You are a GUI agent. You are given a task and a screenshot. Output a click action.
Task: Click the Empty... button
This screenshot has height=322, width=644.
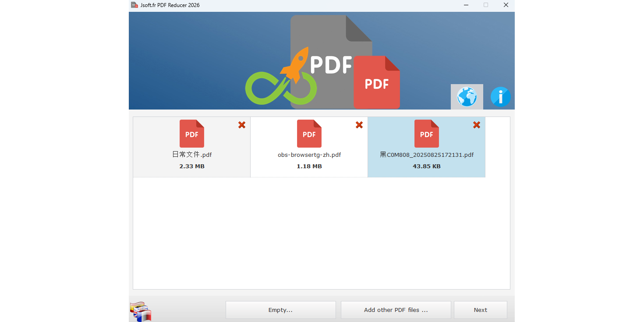(x=280, y=310)
